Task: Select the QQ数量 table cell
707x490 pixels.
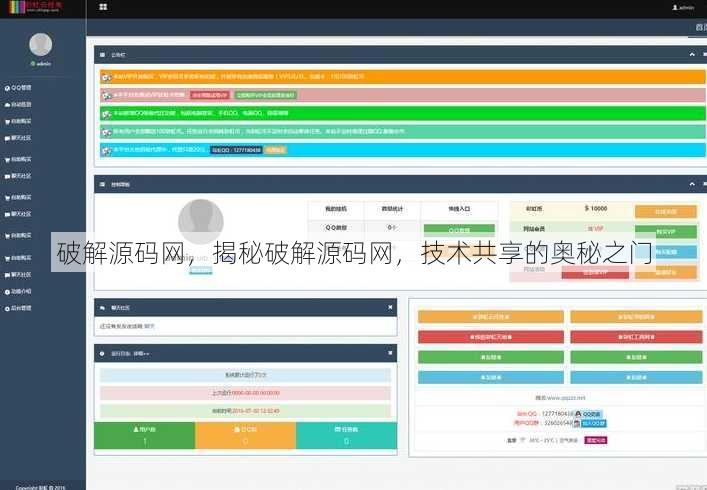Action: click(336, 228)
